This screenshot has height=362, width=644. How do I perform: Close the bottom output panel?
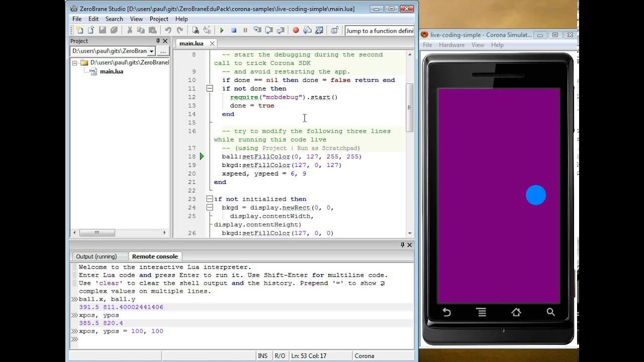tap(410, 245)
